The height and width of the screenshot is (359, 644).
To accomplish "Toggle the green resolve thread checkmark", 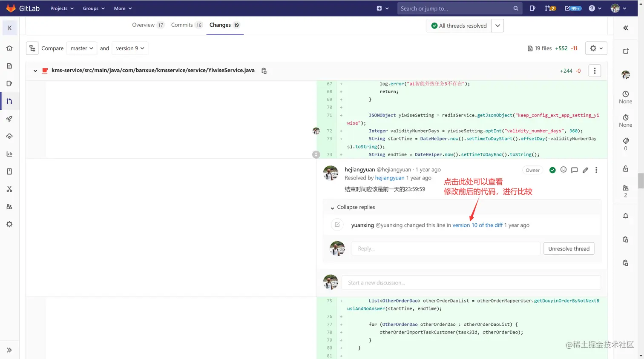I will [x=552, y=170].
